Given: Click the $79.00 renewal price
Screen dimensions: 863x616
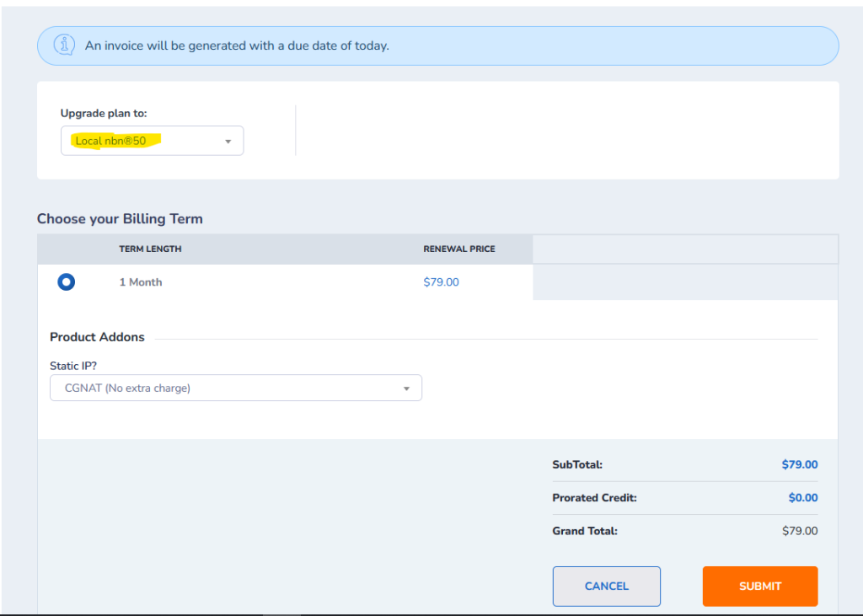Looking at the screenshot, I should pyautogui.click(x=441, y=281).
